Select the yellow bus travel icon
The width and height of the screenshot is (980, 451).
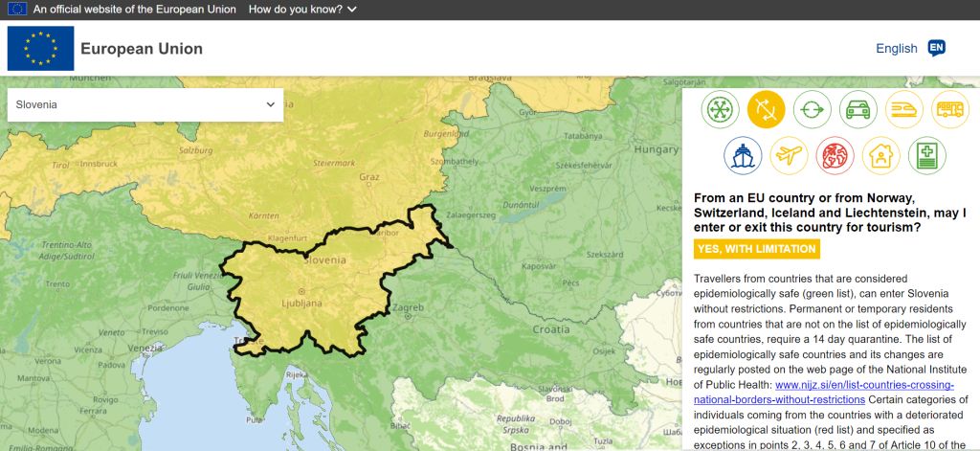[950, 109]
